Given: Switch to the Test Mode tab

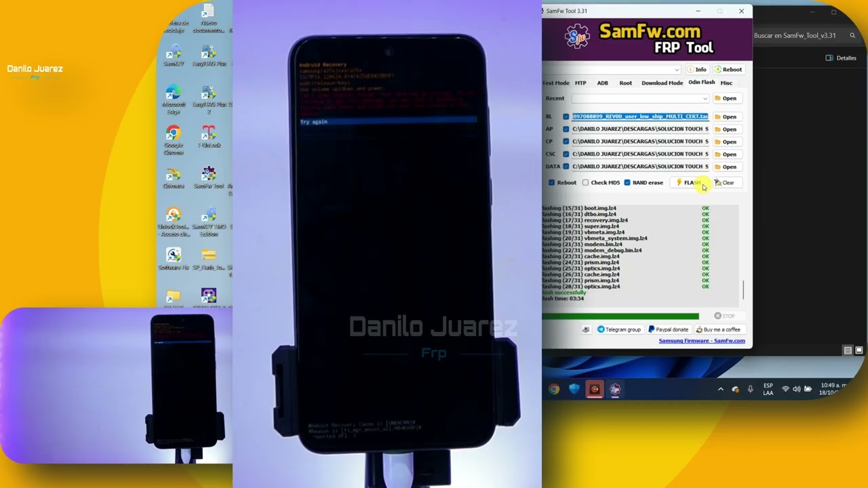Looking at the screenshot, I should coord(555,83).
